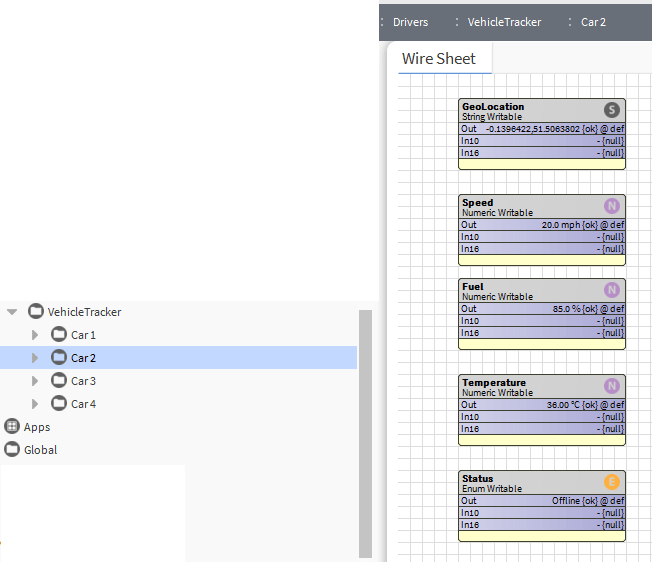Click the Temperature numeric type icon
Image resolution: width=652 pixels, height=562 pixels.
click(612, 386)
